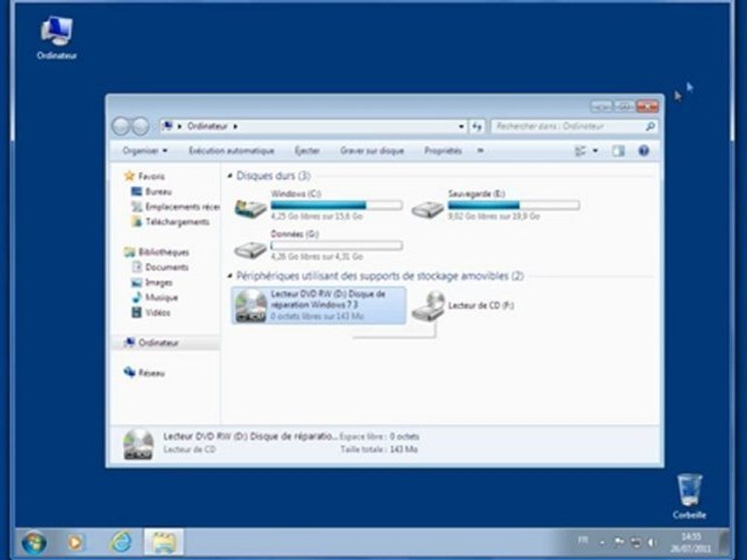This screenshot has width=747, height=560.
Task: Click the details pane DVD thumbnail
Action: (x=139, y=445)
